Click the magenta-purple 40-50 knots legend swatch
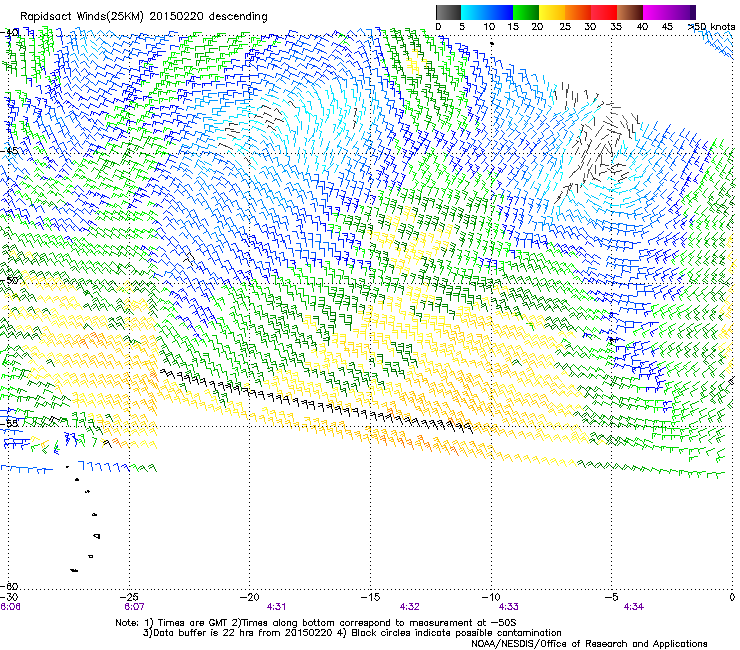 (x=669, y=12)
